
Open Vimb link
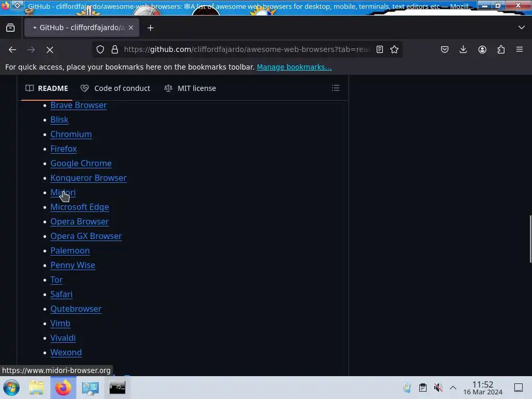point(60,324)
